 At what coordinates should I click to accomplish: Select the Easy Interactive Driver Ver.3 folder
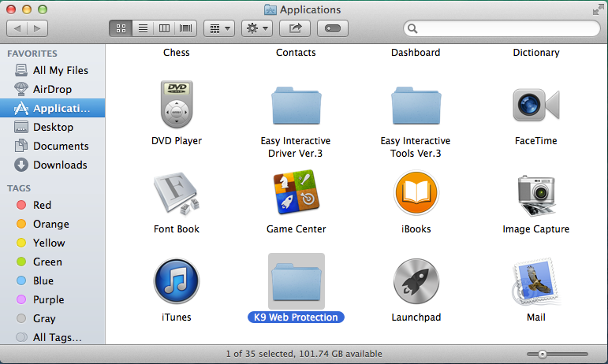click(297, 106)
